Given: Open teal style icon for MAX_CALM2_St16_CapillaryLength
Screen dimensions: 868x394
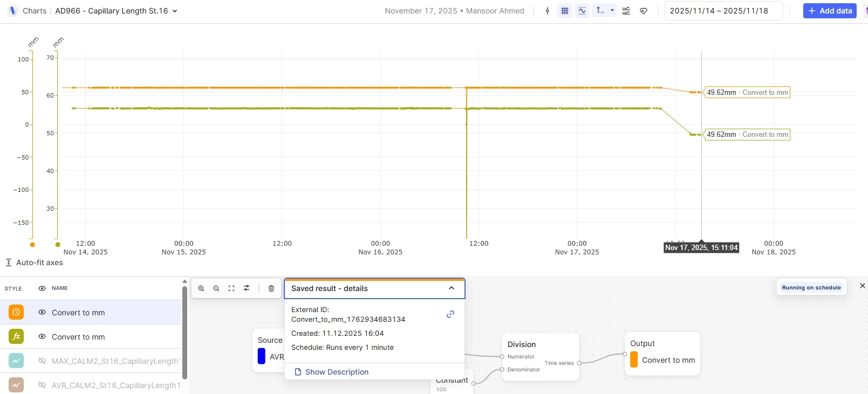Looking at the screenshot, I should tap(16, 361).
